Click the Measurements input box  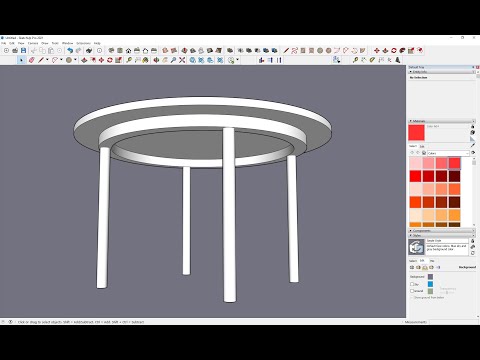point(451,322)
